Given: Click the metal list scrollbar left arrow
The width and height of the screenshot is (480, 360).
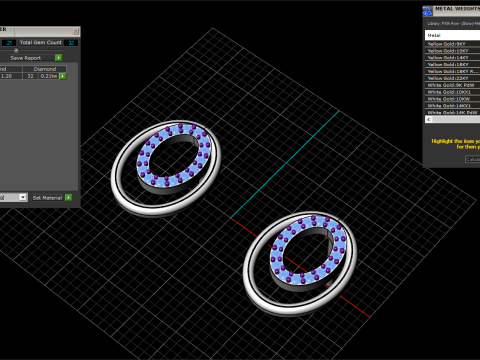Looking at the screenshot, I should click(x=429, y=119).
